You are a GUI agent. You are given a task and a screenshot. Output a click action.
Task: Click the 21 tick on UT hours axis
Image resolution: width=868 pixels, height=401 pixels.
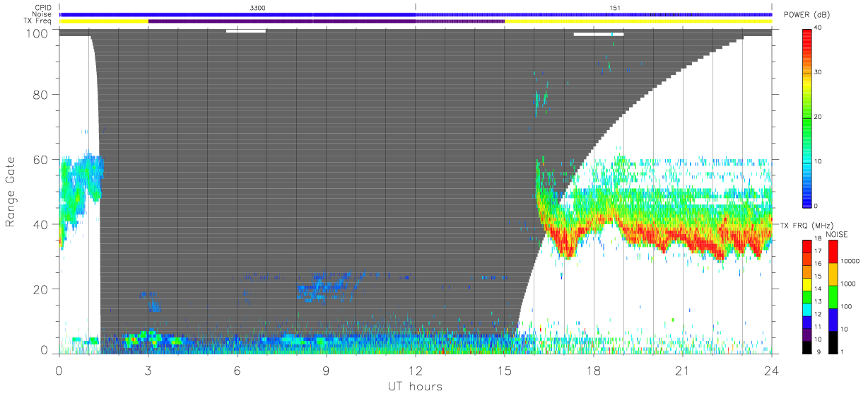(x=682, y=370)
